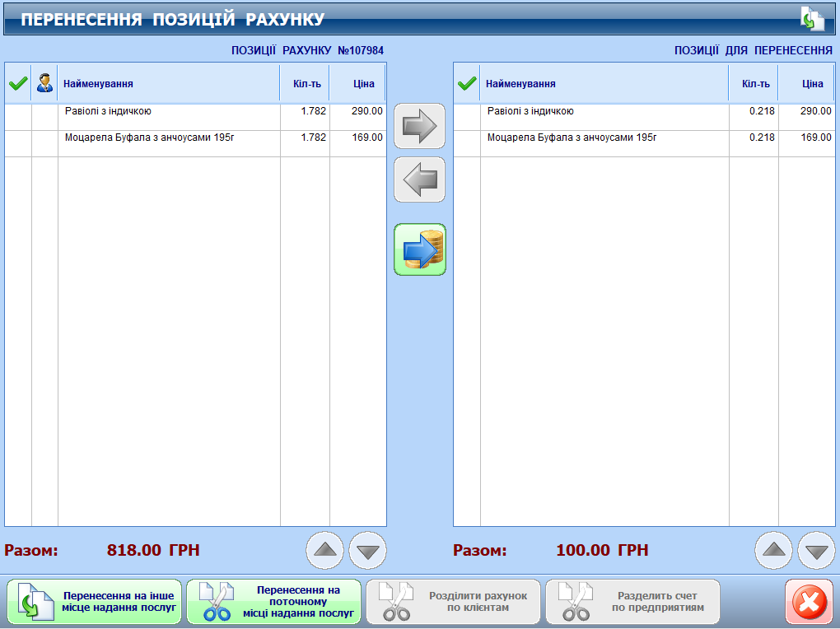Click Перенесення на поточному місці надання послуг
Viewport: 840px width, 629px height.
pos(273,602)
